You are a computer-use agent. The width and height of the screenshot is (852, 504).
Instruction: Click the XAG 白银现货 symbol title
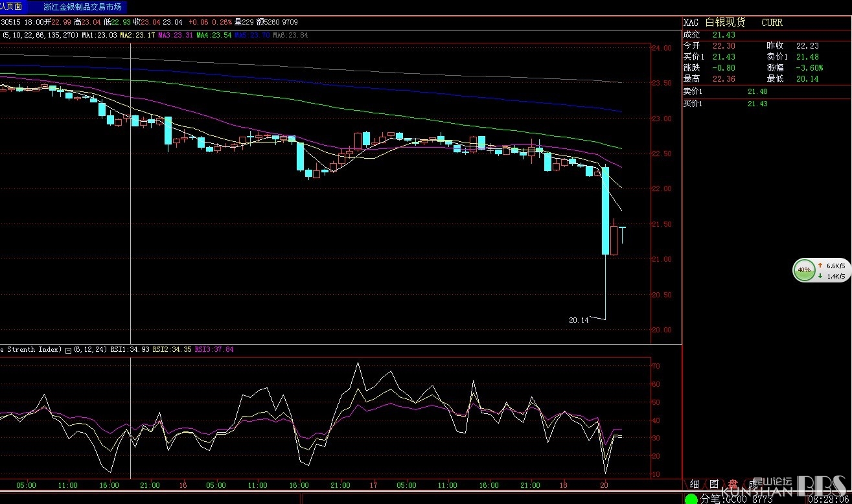coord(715,22)
